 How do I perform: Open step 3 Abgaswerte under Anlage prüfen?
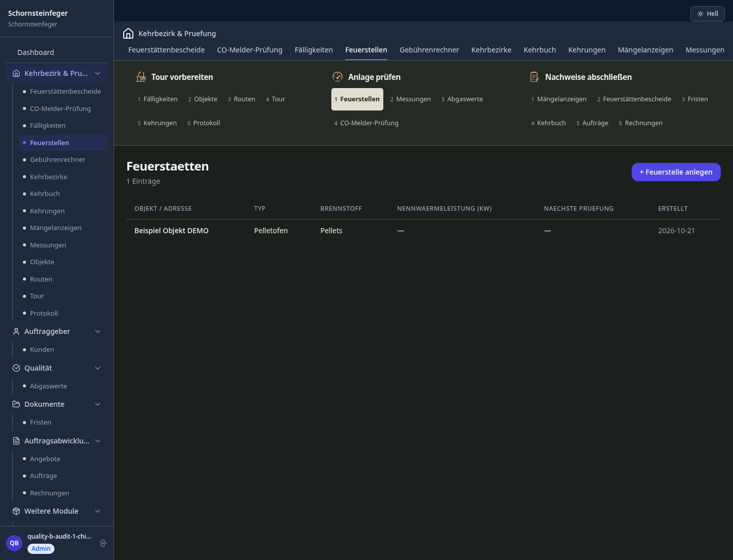[462, 99]
